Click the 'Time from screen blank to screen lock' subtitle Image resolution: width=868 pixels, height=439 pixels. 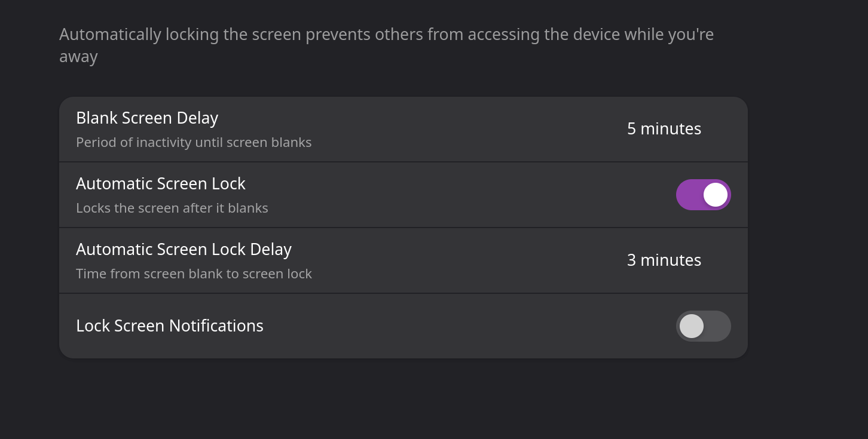click(194, 274)
